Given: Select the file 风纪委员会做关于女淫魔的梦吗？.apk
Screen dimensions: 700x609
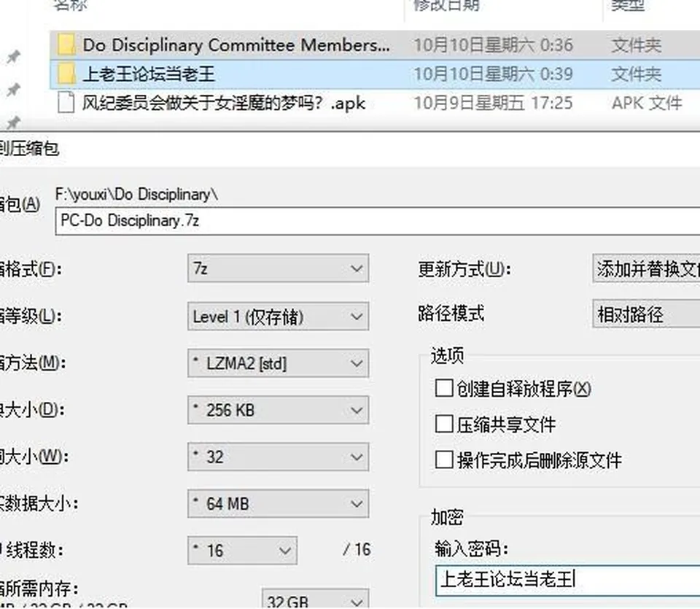Looking at the screenshot, I should (224, 103).
